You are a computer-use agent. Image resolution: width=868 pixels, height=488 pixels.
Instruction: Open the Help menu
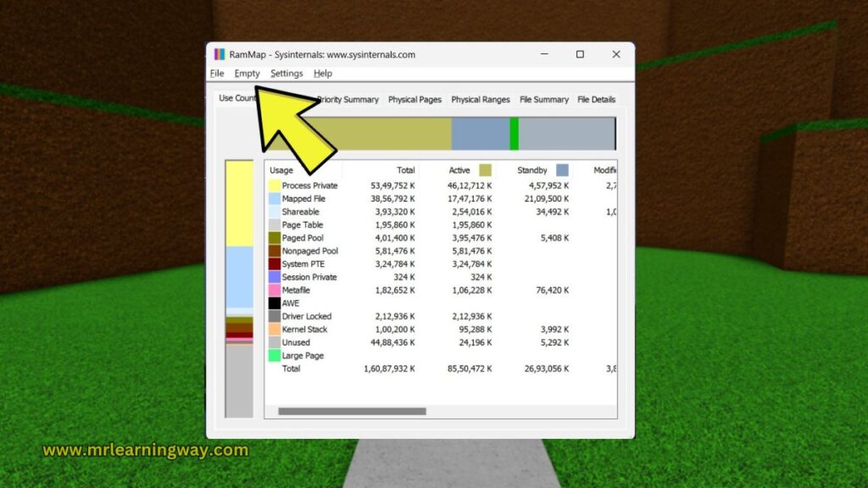tap(323, 74)
